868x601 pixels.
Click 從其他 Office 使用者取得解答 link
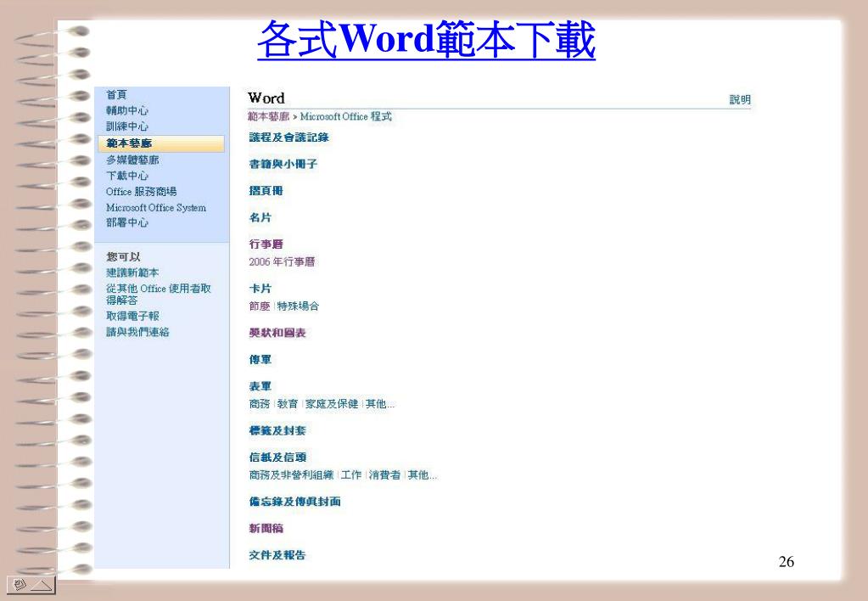pyautogui.click(x=159, y=294)
